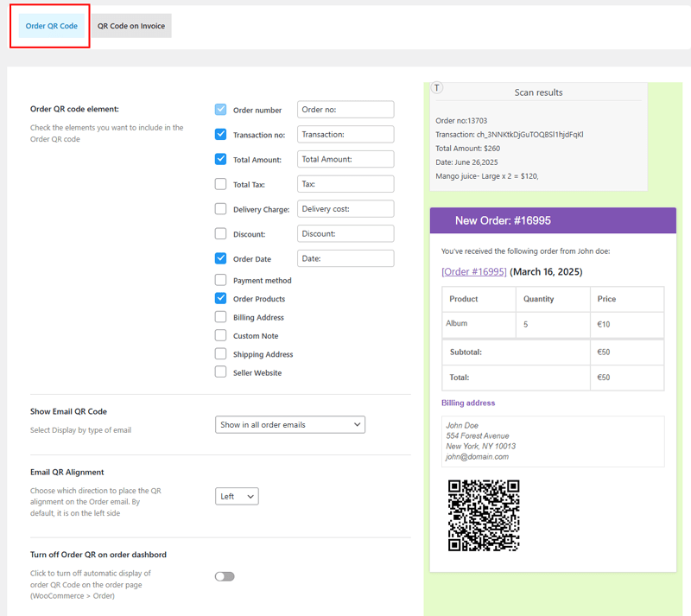Check the Delivery Charge option

(221, 209)
